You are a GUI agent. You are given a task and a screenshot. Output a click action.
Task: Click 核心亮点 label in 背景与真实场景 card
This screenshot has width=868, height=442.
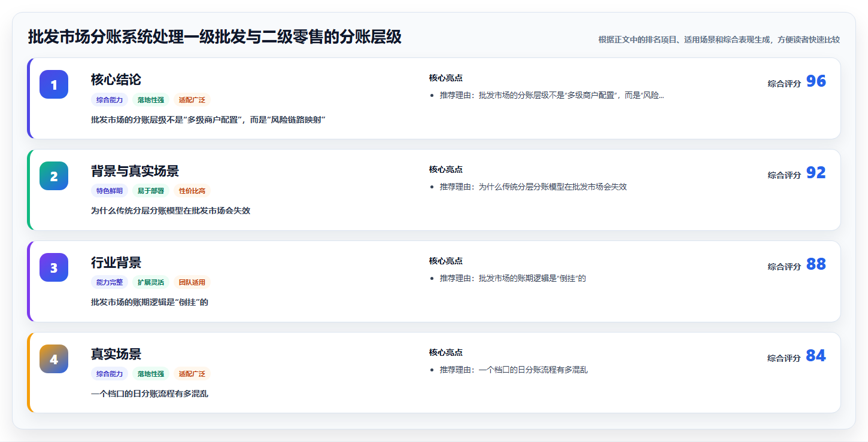445,169
